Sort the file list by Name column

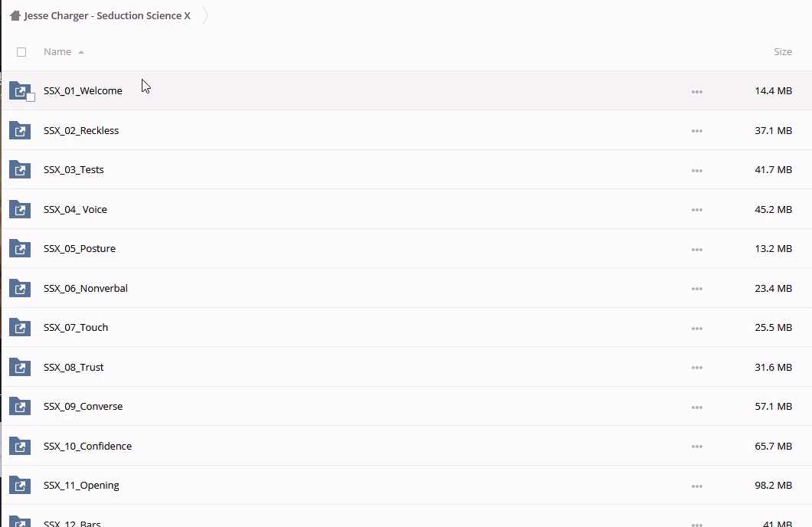pyautogui.click(x=57, y=52)
